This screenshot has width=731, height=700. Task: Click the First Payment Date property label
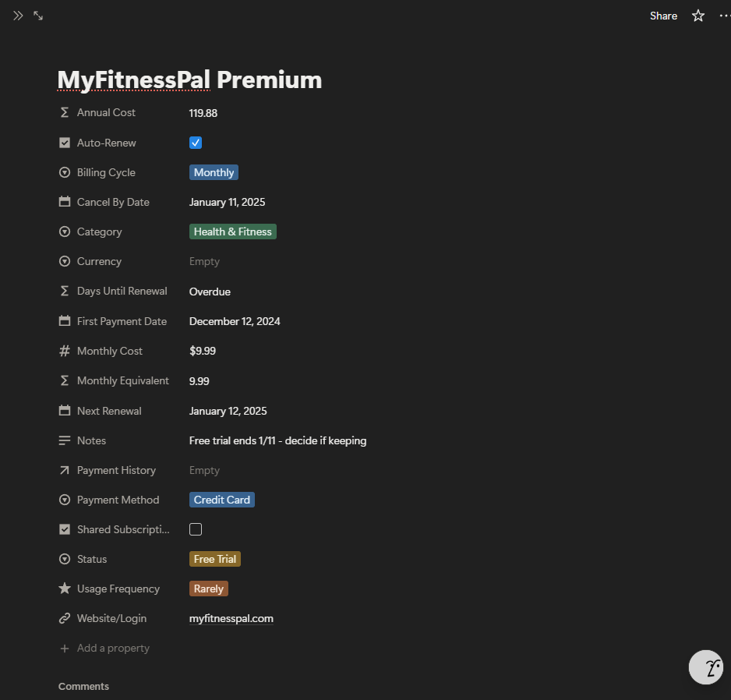pyautogui.click(x=122, y=321)
